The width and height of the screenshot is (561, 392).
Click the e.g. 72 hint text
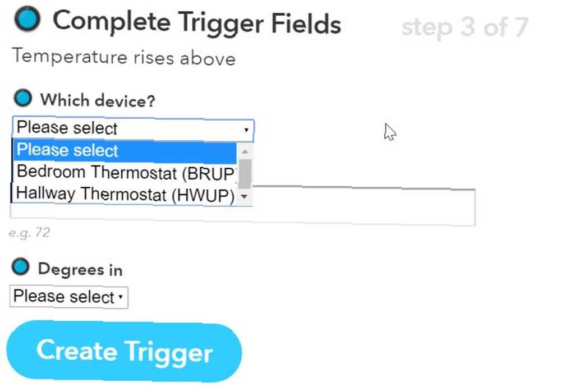point(29,233)
